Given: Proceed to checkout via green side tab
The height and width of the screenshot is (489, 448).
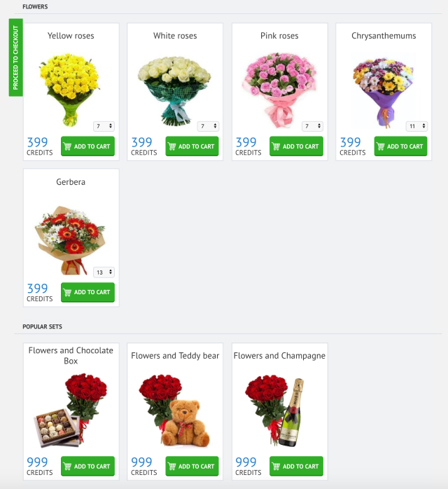Looking at the screenshot, I should click(15, 57).
